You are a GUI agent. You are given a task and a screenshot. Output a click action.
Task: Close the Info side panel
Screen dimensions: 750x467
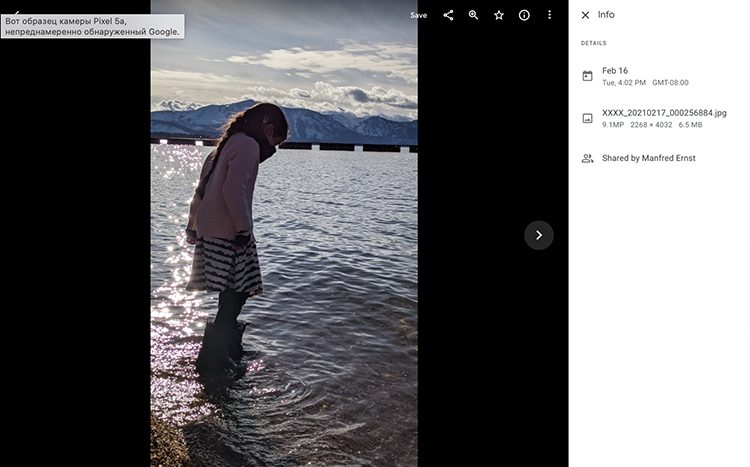pyautogui.click(x=586, y=15)
